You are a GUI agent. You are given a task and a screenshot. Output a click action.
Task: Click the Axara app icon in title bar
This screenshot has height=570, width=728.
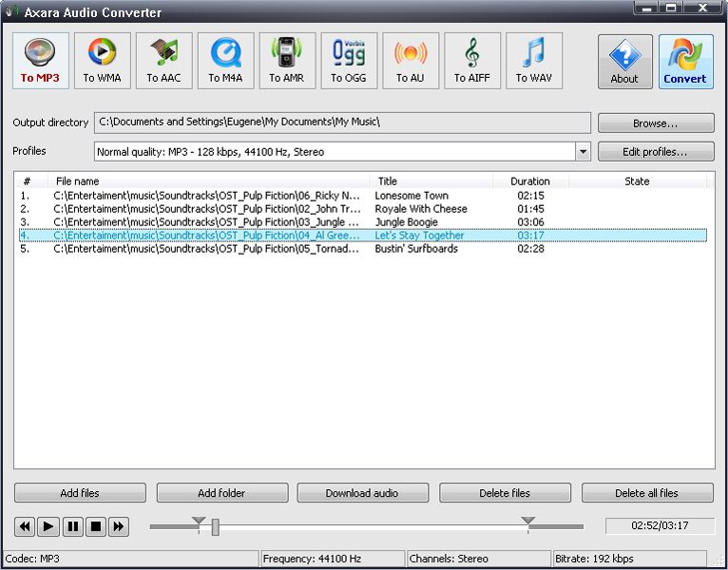tap(11, 10)
